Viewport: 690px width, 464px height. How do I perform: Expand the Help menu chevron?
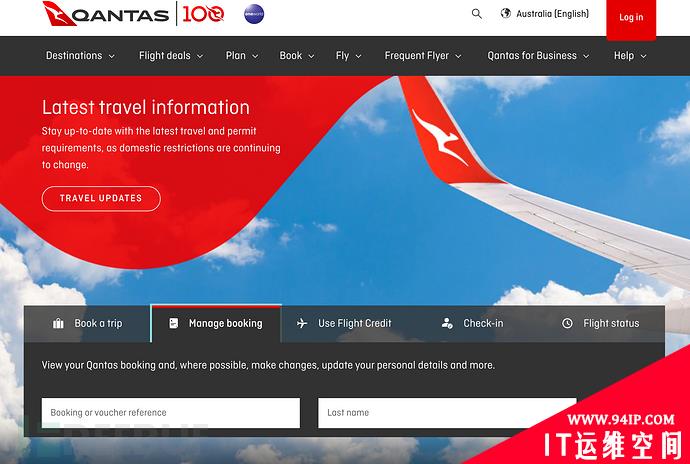tap(643, 56)
